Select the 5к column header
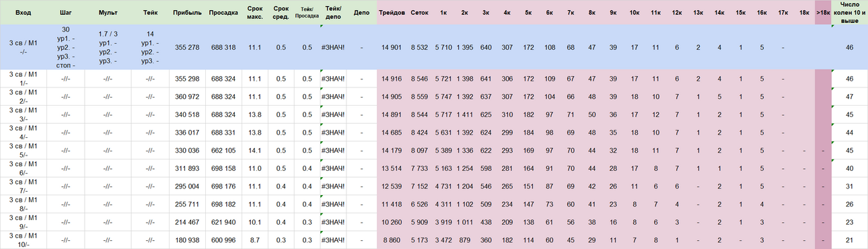This screenshot has height=249, width=868. coord(528,13)
